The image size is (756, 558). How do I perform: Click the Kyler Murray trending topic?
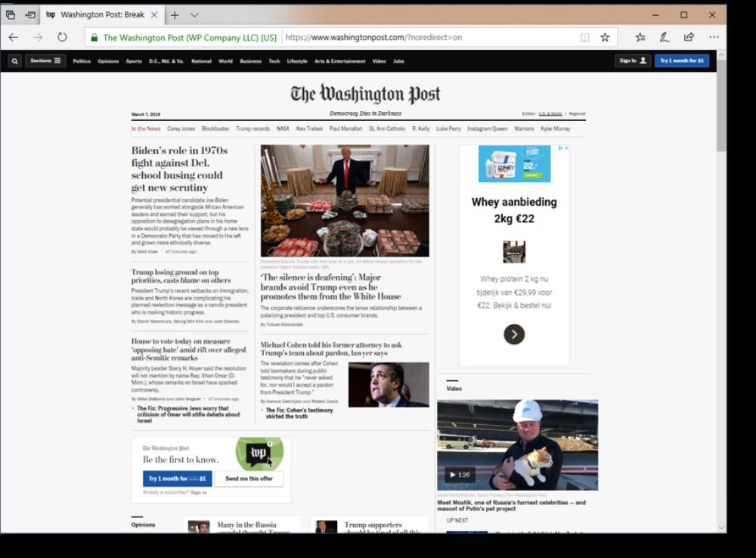point(556,129)
